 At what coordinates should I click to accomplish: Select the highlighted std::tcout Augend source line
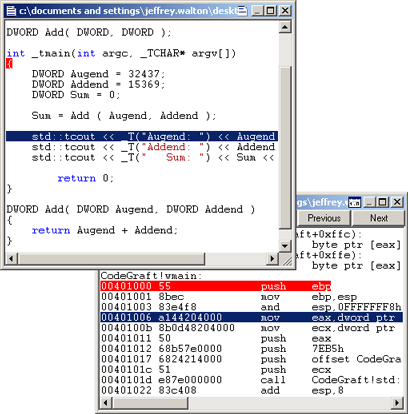[142, 136]
